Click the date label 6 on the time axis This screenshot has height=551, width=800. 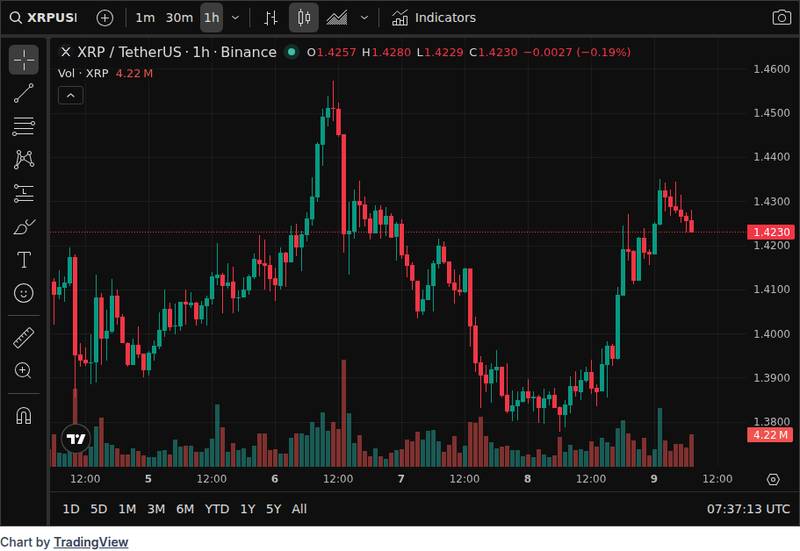274,479
